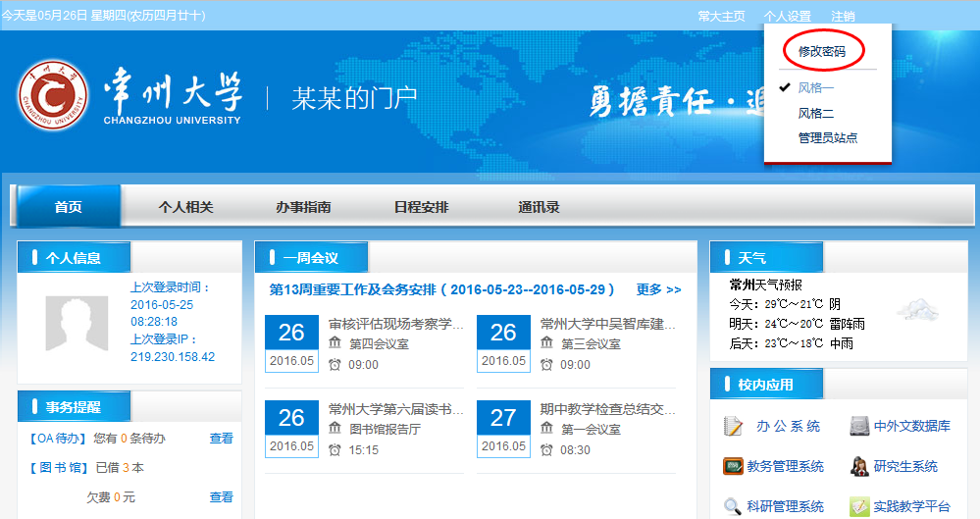
Task: Expand the 个人设置 dropdown menu
Action: [x=788, y=16]
